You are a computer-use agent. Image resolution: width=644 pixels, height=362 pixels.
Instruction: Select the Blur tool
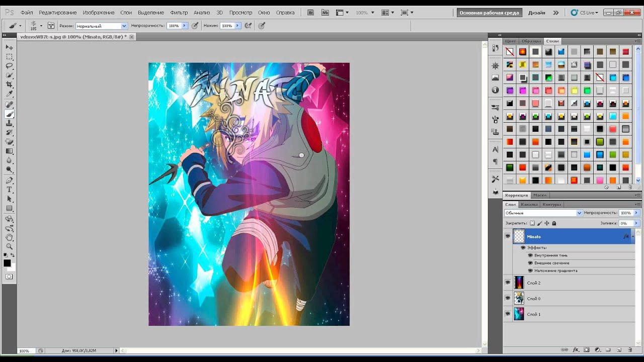[x=9, y=161]
